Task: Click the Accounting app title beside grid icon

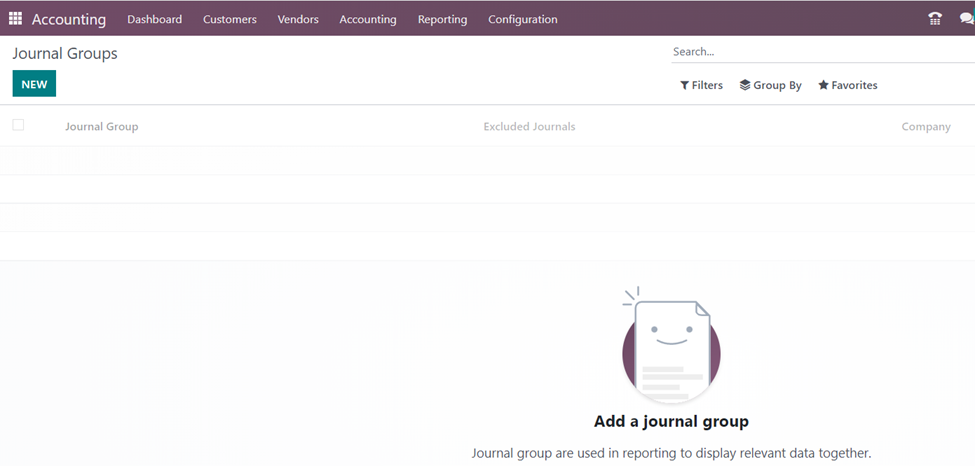Action: coord(68,19)
